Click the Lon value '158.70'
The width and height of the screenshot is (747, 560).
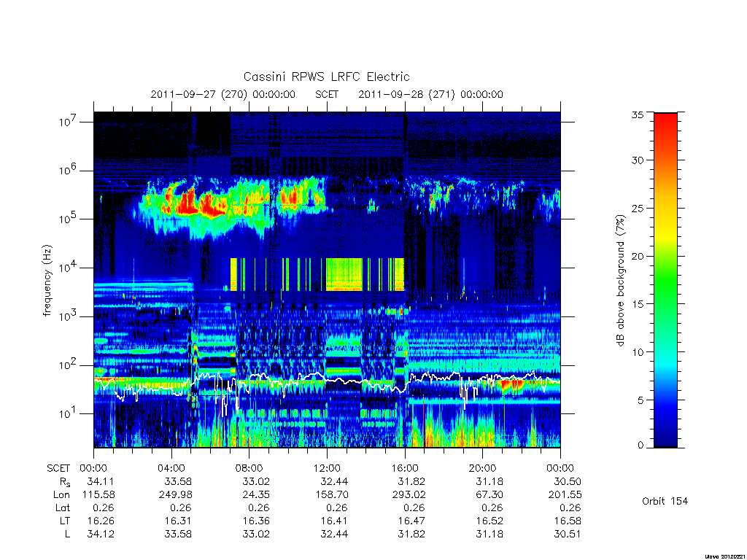332,495
